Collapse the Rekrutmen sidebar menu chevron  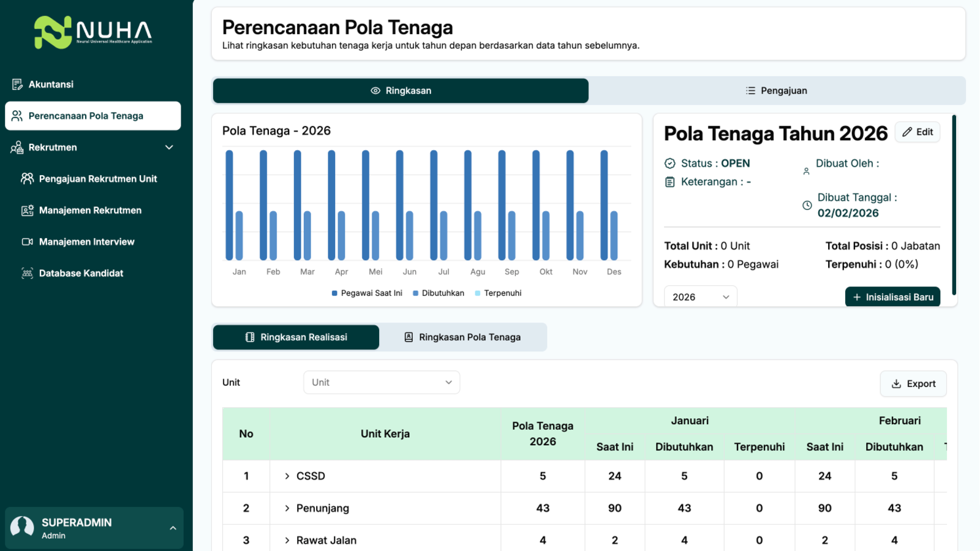[x=169, y=148]
